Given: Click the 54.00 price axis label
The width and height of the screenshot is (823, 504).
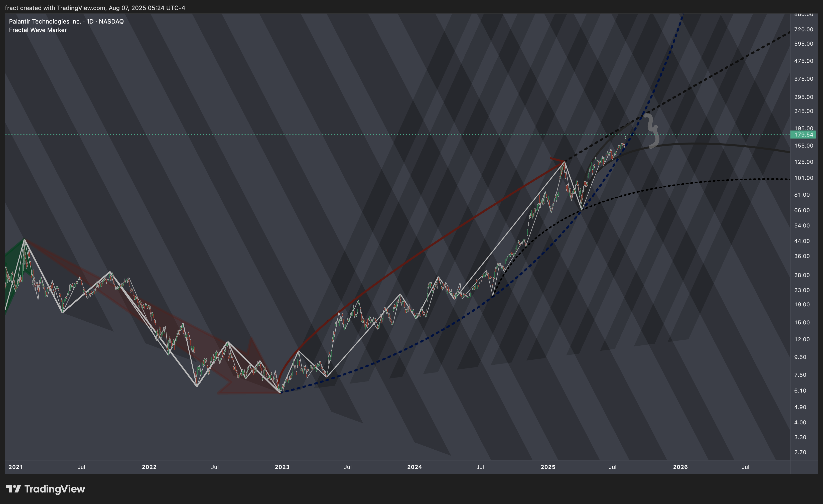Looking at the screenshot, I should 802,226.
